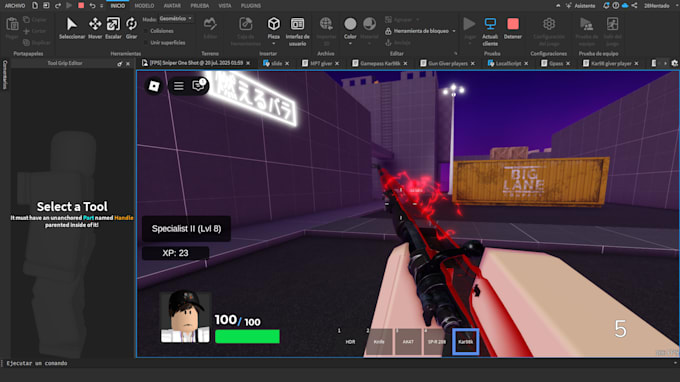Image resolution: width=680 pixels, height=382 pixels.
Task: Click the Importar 3D globe icon
Action: point(326,23)
